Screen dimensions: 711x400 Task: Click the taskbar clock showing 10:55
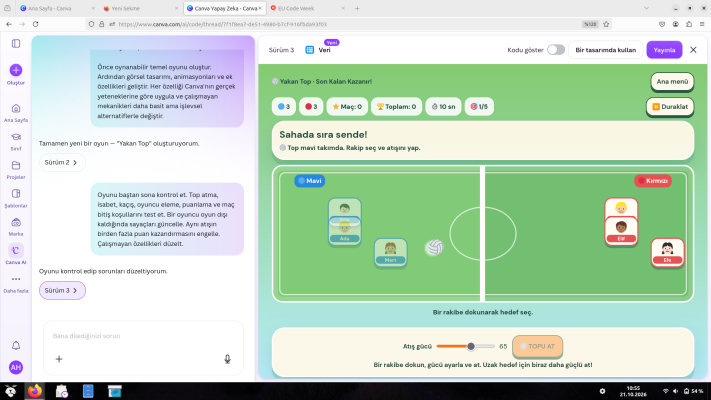coord(633,391)
